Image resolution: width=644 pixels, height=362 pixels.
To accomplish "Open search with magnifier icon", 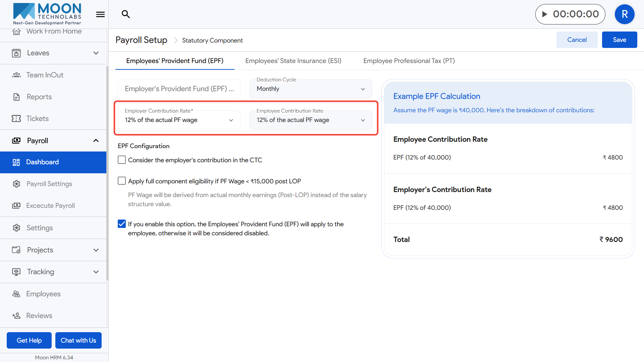I will click(x=125, y=14).
